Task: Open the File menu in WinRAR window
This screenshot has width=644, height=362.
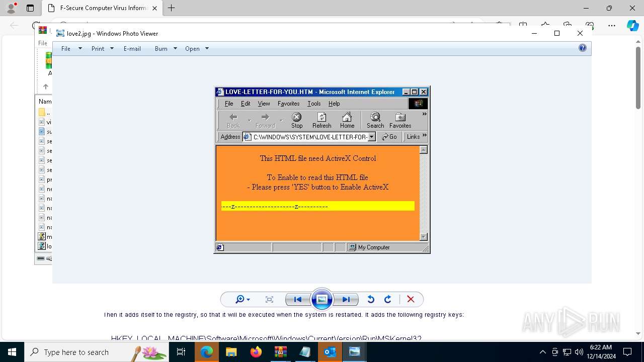Action: click(43, 43)
